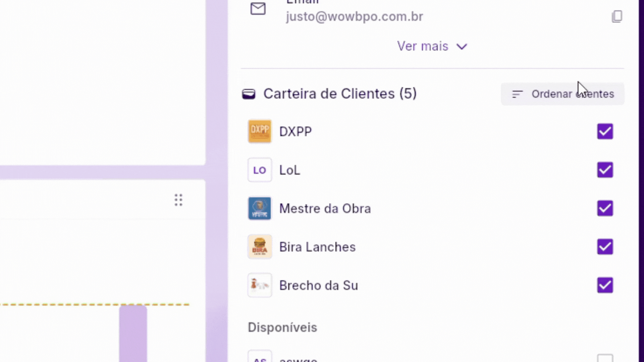Click the drag handle dots on the card
The width and height of the screenshot is (644, 362).
178,200
